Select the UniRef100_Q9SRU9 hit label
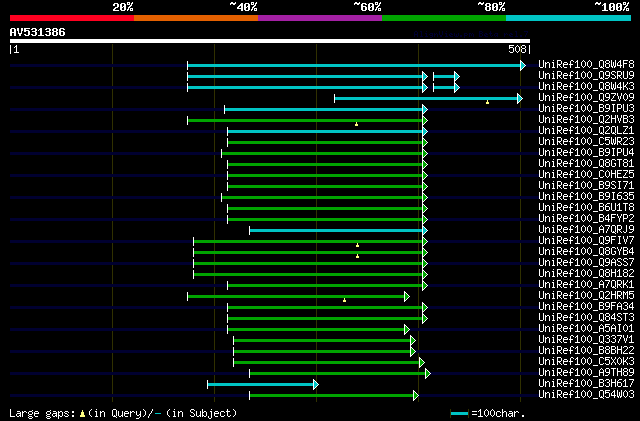 pos(586,76)
